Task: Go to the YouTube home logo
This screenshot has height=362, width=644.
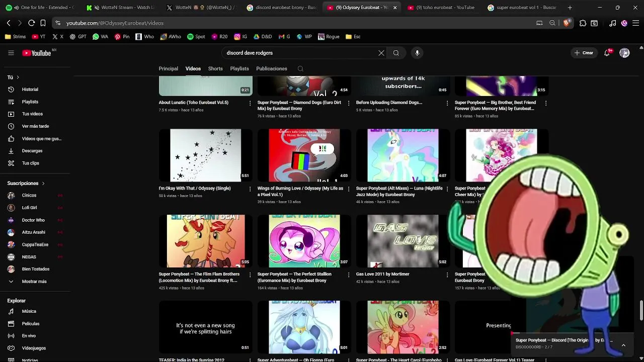Action: [37, 53]
